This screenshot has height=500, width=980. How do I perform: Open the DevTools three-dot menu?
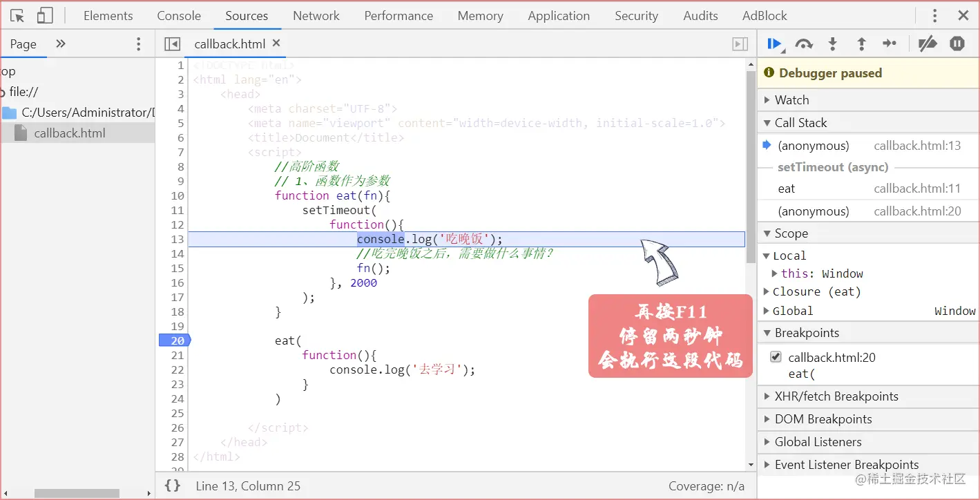pos(934,15)
